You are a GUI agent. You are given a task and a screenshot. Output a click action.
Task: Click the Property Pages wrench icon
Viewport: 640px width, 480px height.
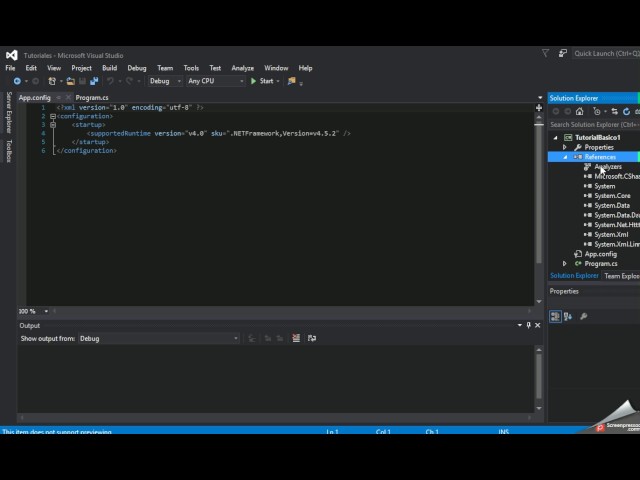(584, 316)
